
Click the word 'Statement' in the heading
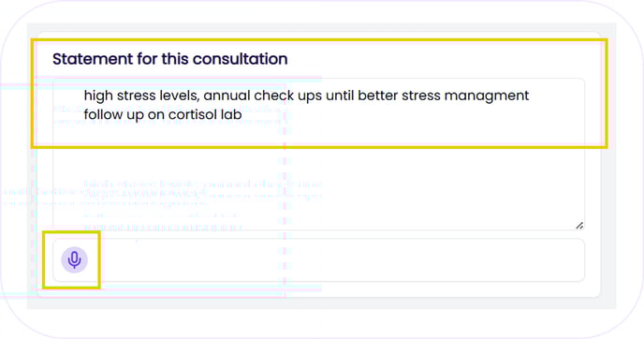(x=93, y=59)
